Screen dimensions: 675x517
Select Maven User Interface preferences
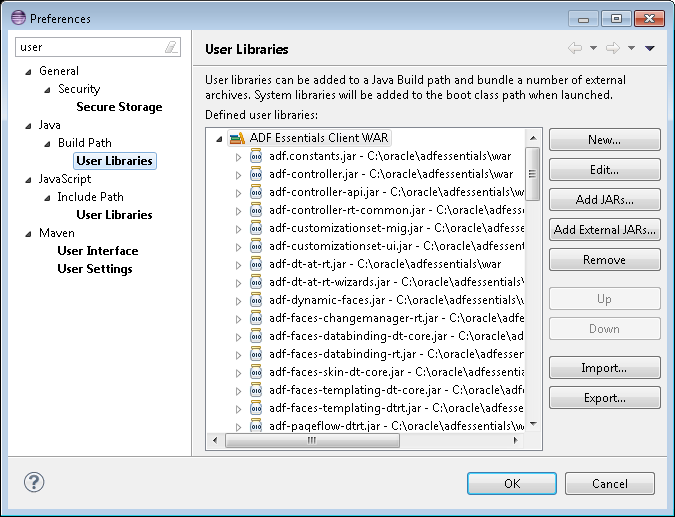pyautogui.click(x=98, y=251)
